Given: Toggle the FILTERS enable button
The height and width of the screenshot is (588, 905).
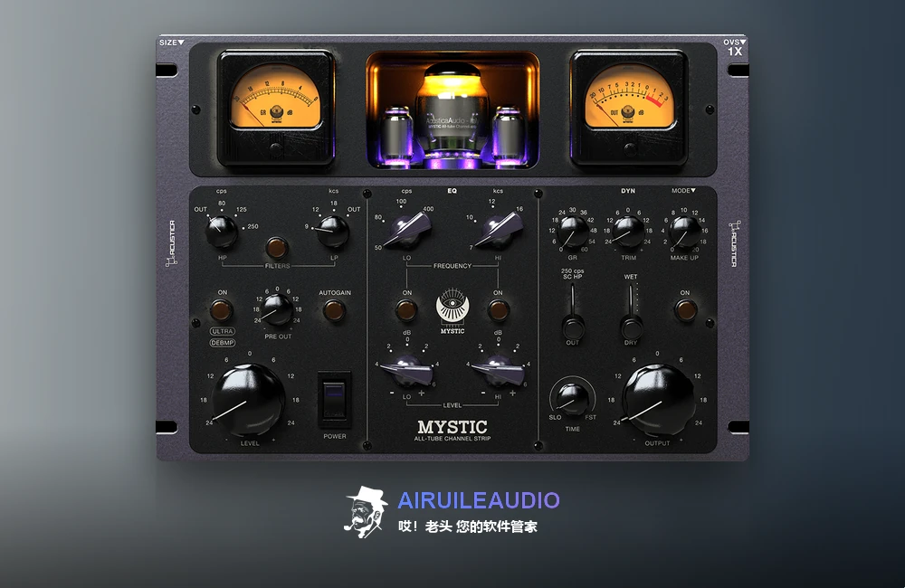Looking at the screenshot, I should pos(277,248).
